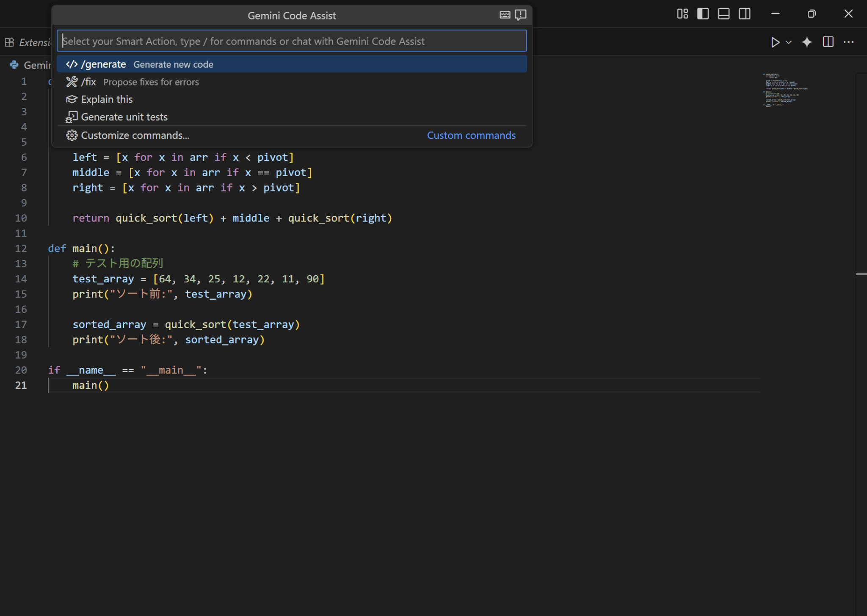Screen dimensions: 867x616
Task: Choose Generate unit tests action
Action: [x=292, y=117]
